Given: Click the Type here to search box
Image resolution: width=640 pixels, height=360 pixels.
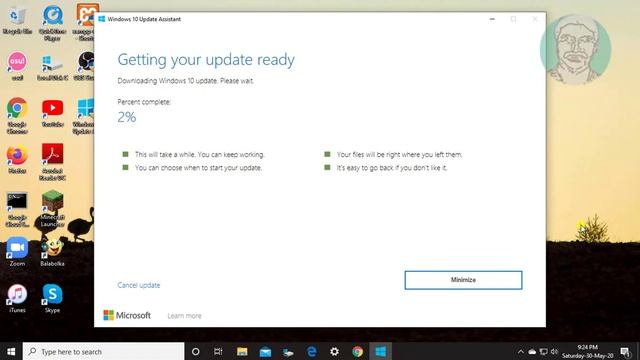Looking at the screenshot, I should (103, 351).
